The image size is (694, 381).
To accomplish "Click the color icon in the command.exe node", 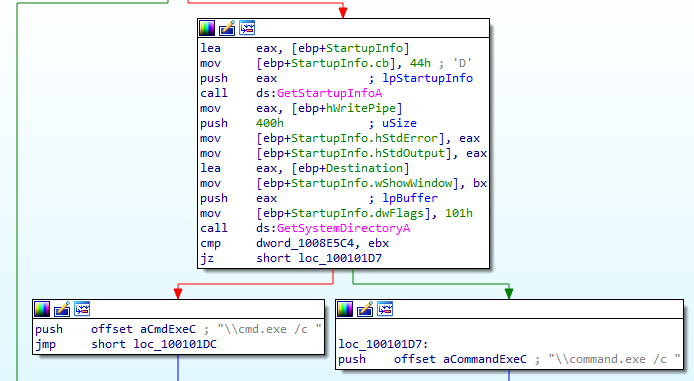I will [345, 309].
